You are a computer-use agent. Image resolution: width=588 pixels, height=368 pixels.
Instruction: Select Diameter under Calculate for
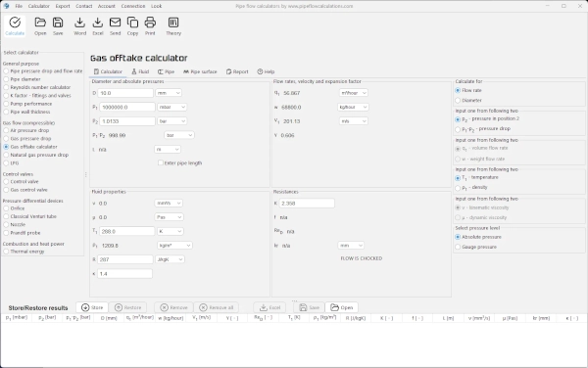click(468, 101)
